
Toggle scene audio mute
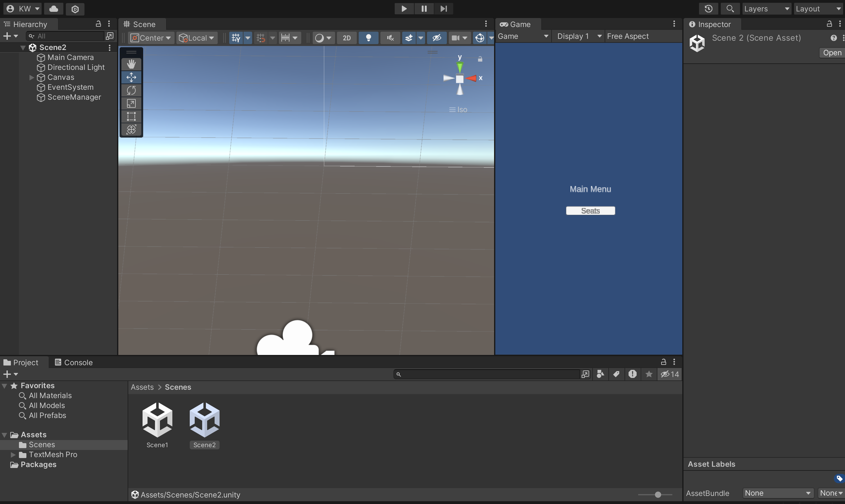tap(390, 38)
